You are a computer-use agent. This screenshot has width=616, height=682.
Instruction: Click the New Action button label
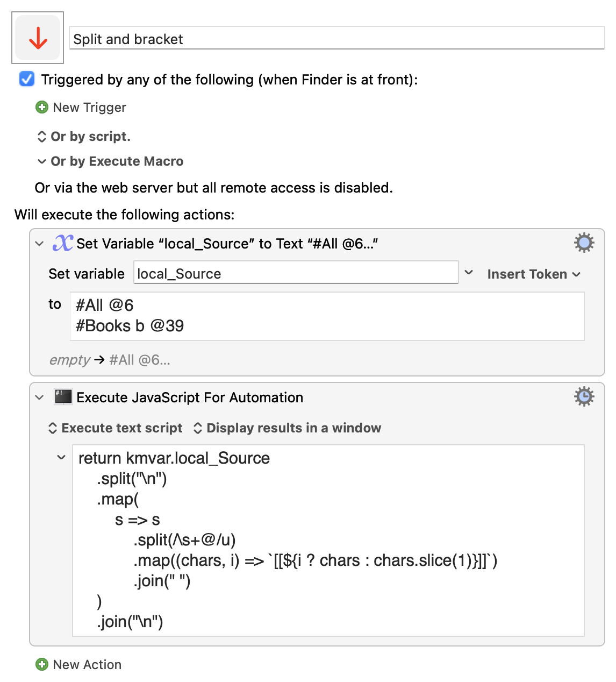click(x=87, y=665)
